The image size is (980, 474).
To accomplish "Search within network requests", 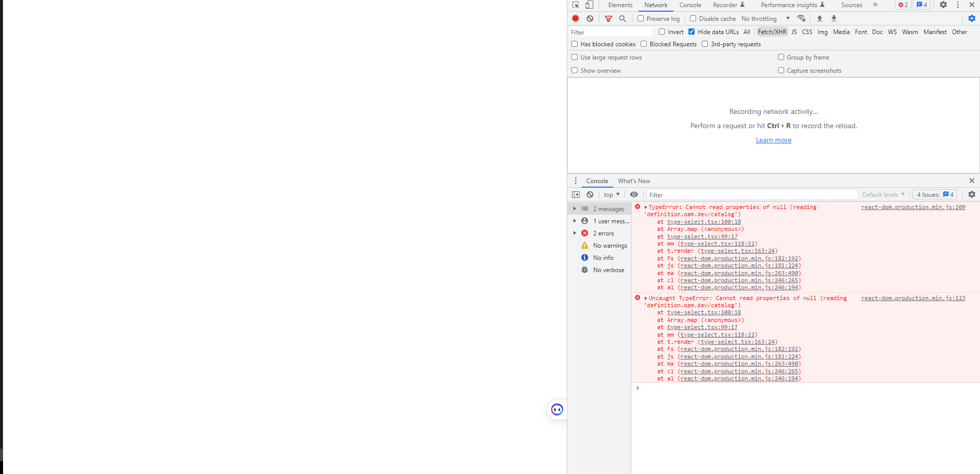I will pos(623,18).
